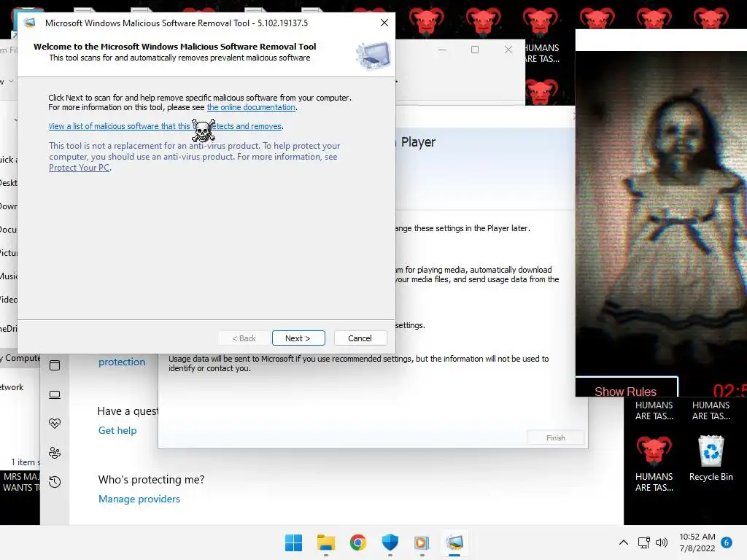The image size is (747, 560).
Task: Open HUMANS ARE TAS... icon beside Recycle Bin
Action: pos(654,463)
